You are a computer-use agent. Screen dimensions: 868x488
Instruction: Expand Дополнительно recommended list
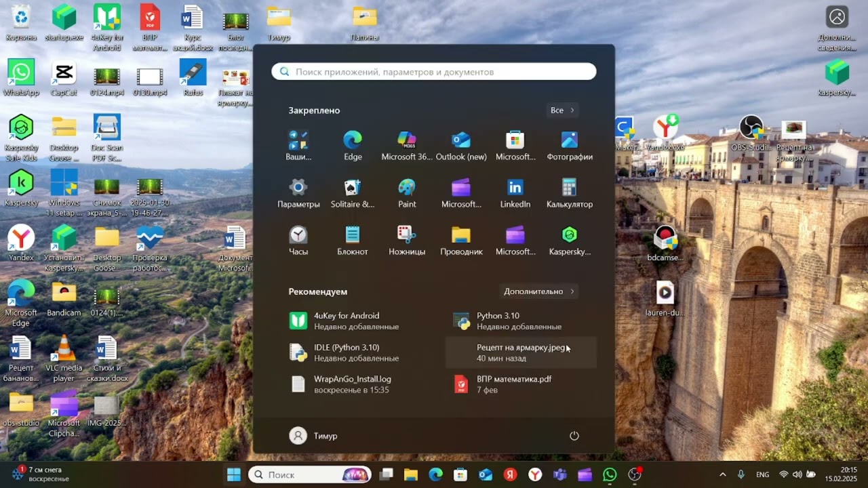(x=539, y=291)
